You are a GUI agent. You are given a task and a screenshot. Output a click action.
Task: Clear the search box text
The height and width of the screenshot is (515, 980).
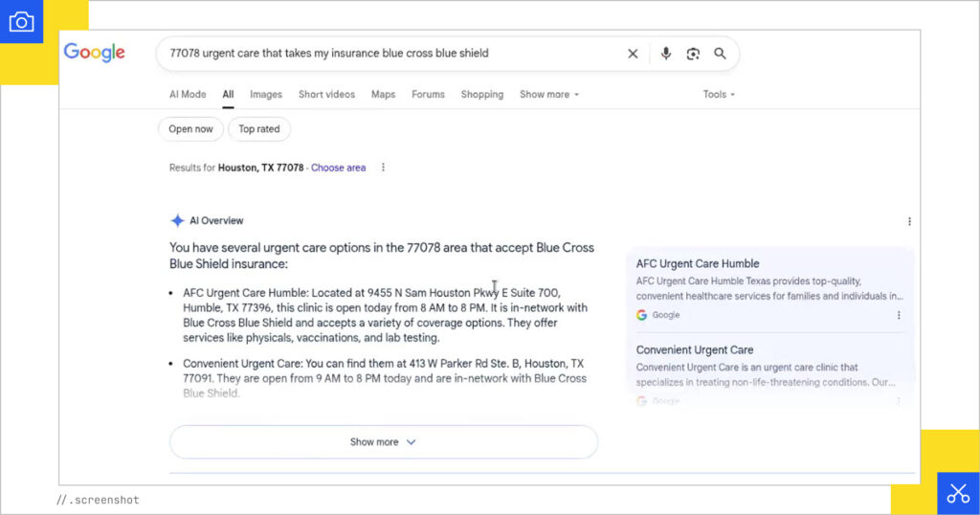[x=633, y=54]
